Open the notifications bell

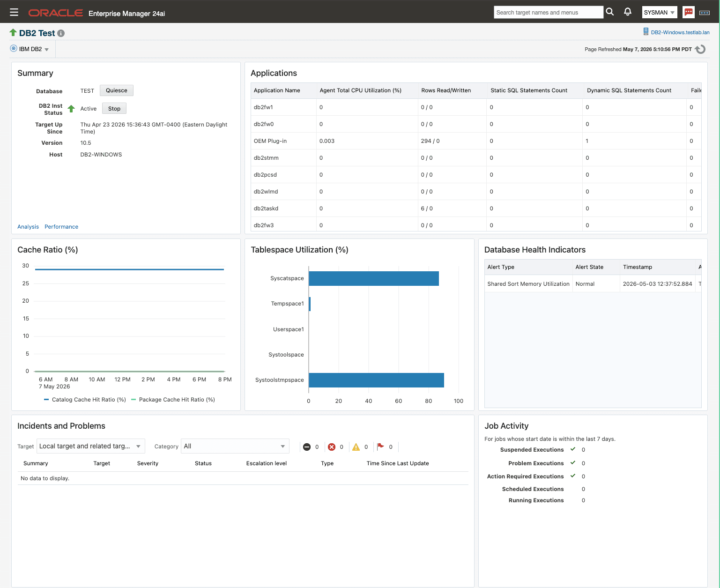tap(628, 12)
